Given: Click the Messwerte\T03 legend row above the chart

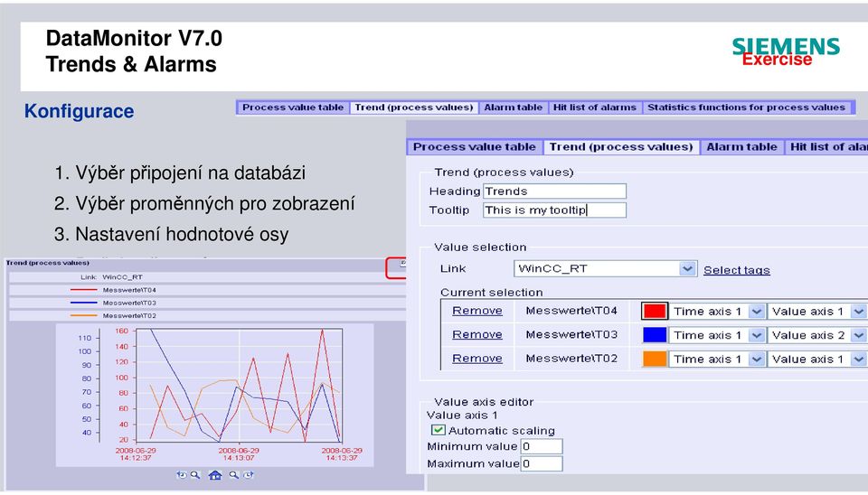Looking at the screenshot, I should coord(208,303).
